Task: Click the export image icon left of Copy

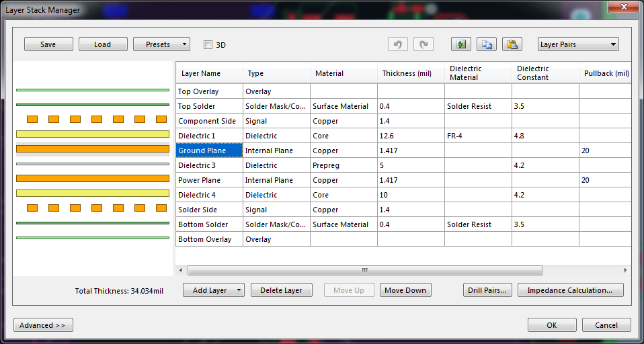Action: 461,44
